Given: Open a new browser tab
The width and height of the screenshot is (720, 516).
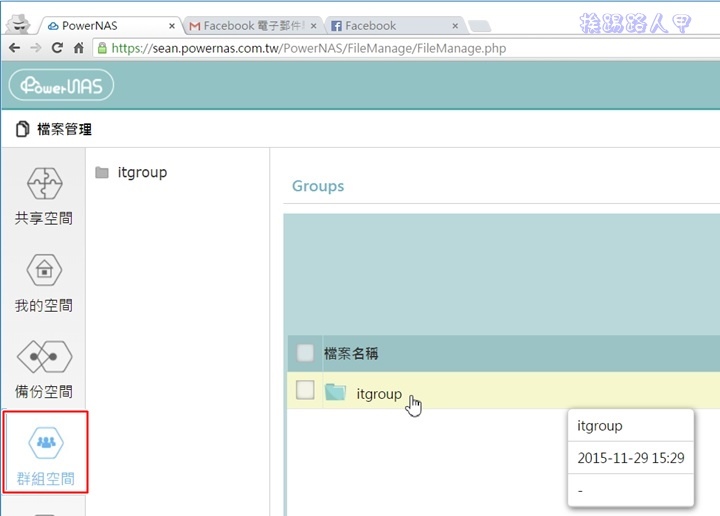Looking at the screenshot, I should 480,26.
